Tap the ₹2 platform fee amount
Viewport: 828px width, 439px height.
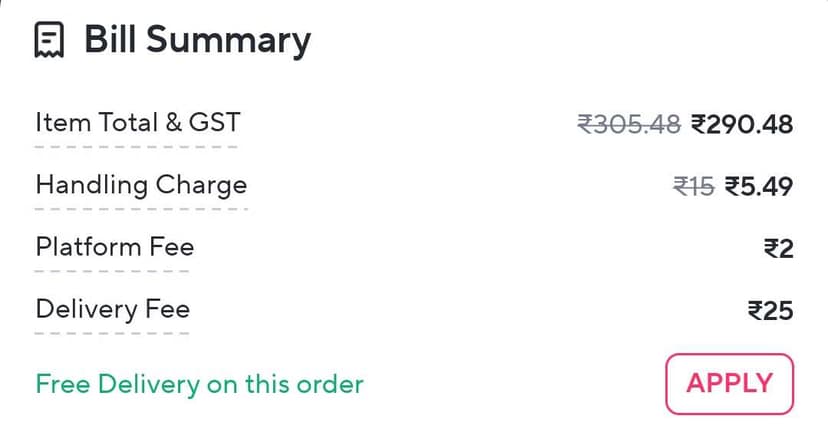click(x=778, y=248)
